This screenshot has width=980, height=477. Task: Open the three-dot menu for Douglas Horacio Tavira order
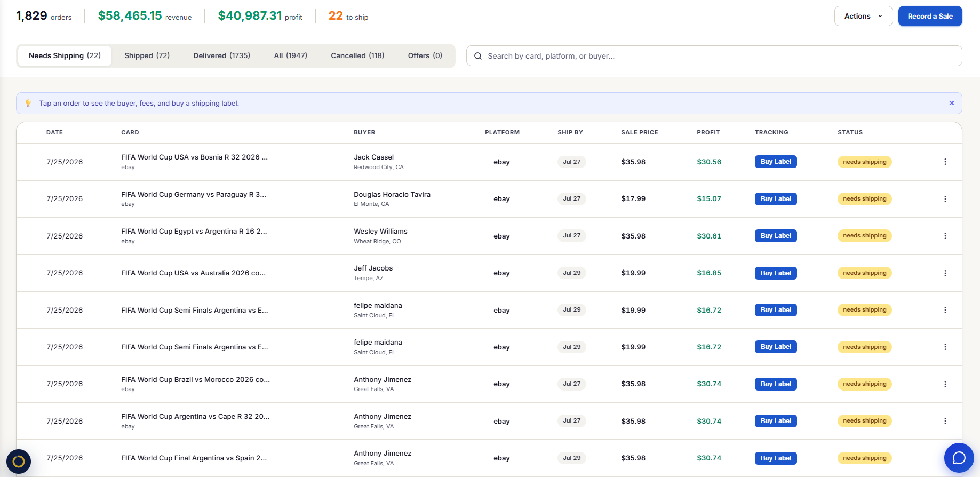tap(945, 199)
